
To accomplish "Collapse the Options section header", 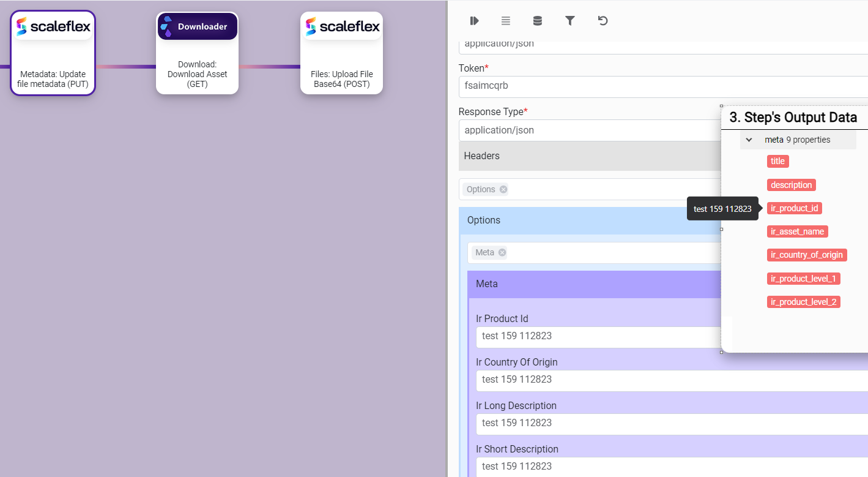I will (x=587, y=220).
